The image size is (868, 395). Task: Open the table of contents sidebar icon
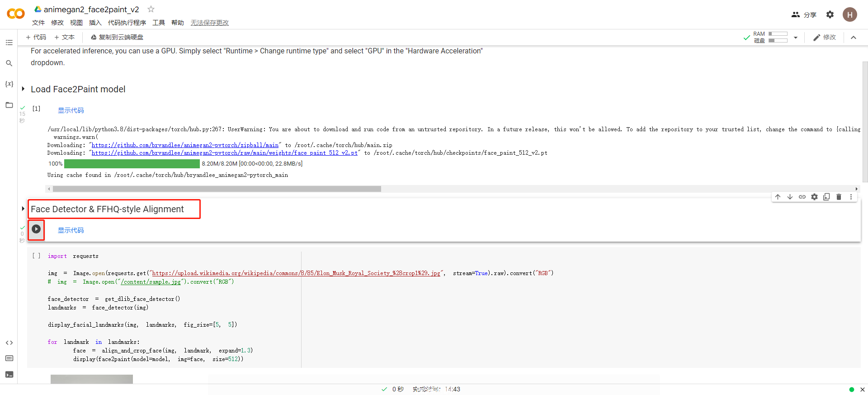[9, 43]
